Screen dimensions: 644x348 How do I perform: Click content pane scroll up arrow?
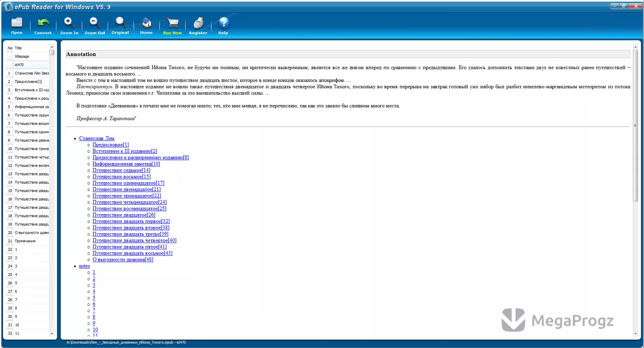click(x=635, y=47)
